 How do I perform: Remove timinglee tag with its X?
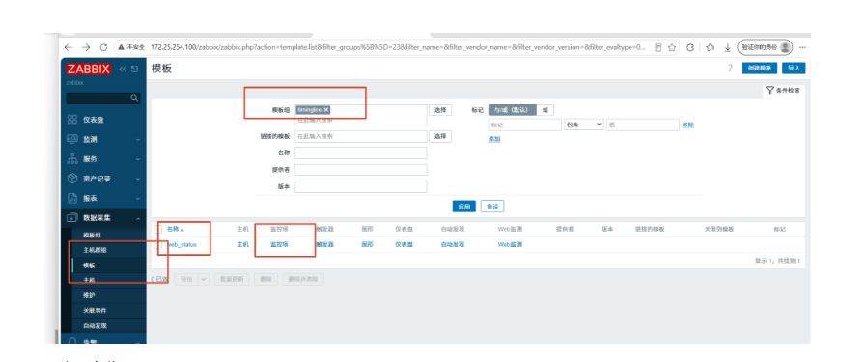326,110
